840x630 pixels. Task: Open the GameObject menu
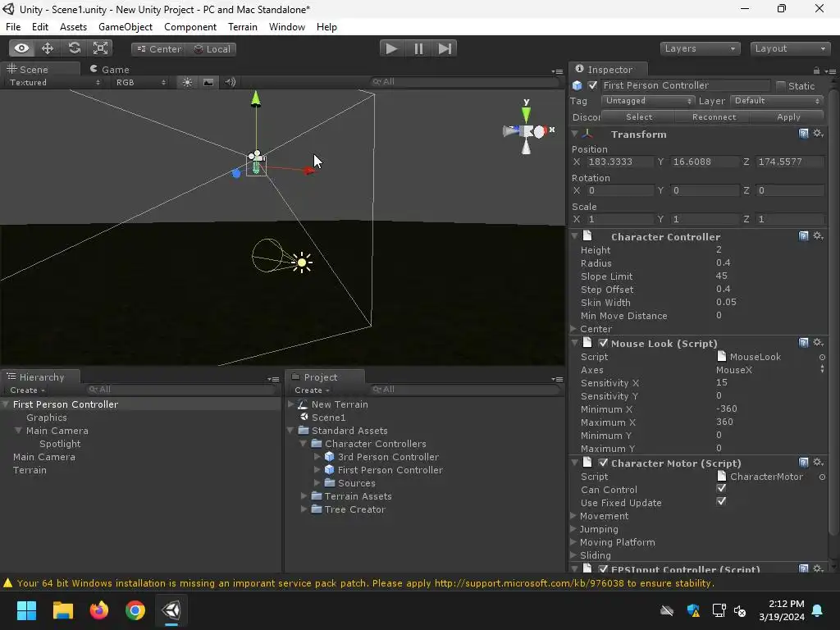126,27
